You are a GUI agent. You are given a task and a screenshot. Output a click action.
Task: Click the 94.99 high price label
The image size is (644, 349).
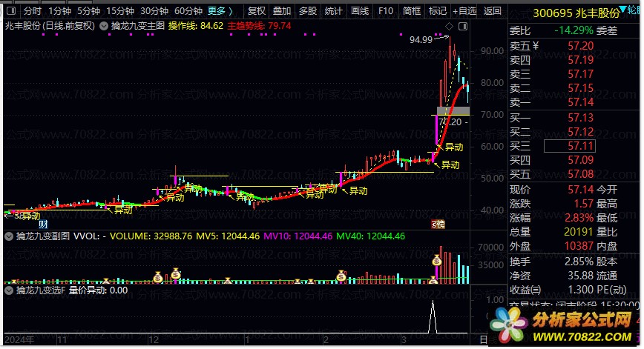coord(421,40)
